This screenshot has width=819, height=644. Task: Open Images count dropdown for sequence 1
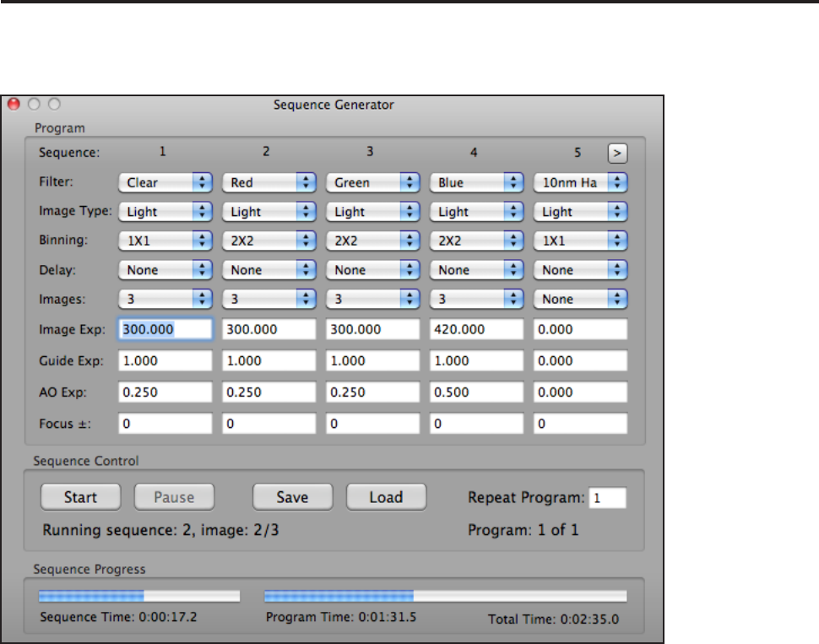(x=165, y=300)
